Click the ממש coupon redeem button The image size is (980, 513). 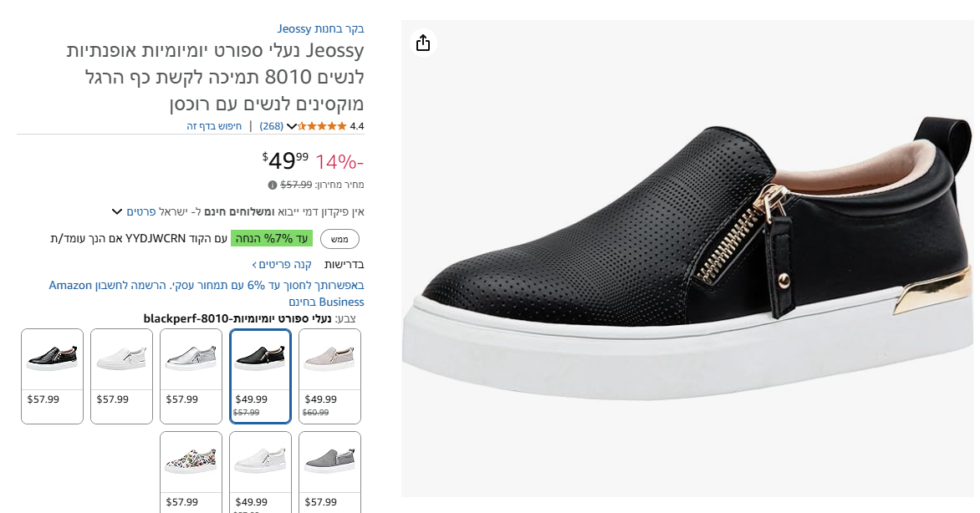coord(339,239)
